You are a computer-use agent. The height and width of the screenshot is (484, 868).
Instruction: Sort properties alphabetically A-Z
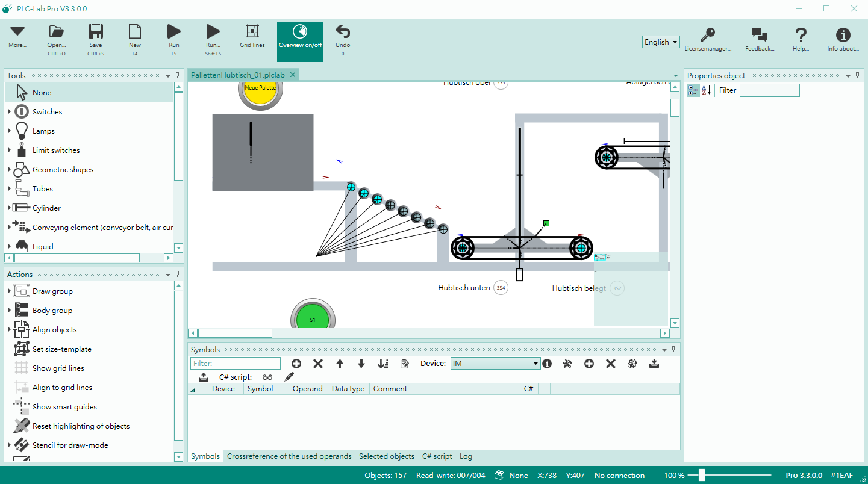[x=707, y=90]
